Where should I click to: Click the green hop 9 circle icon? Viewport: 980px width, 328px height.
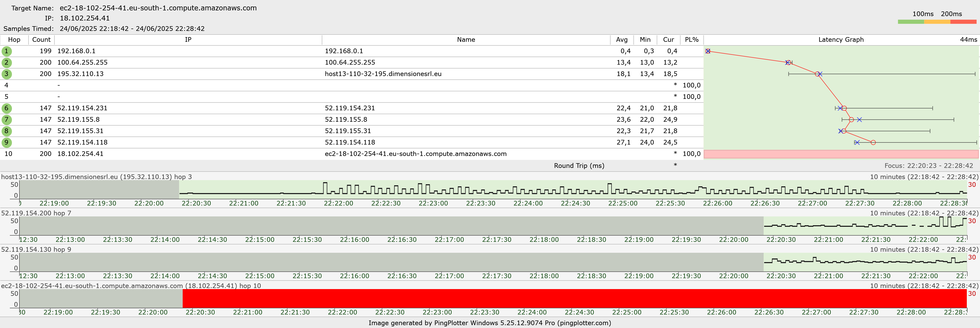(x=6, y=142)
